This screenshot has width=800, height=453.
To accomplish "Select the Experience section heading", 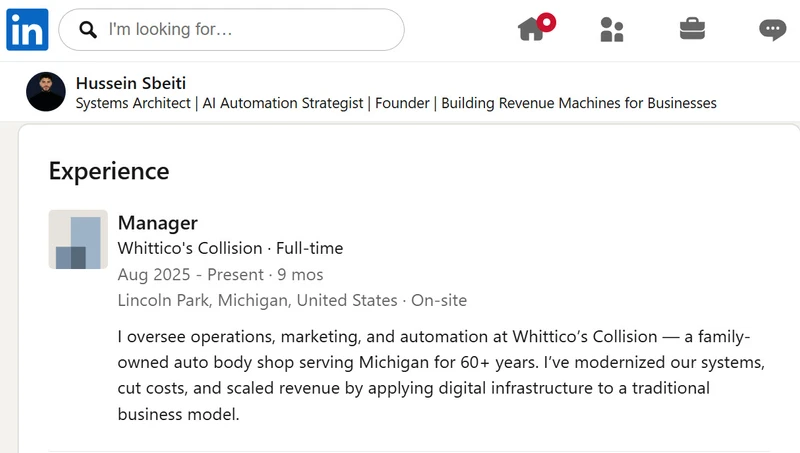I will click(109, 171).
